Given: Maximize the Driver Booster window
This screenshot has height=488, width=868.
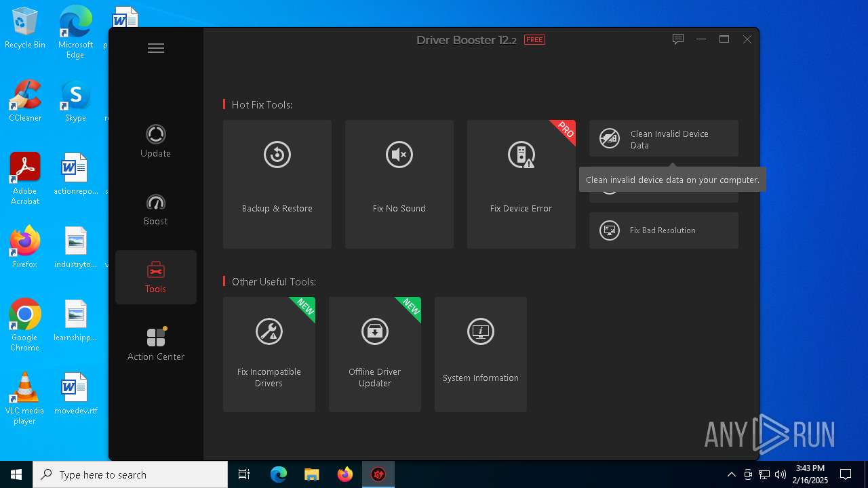Looking at the screenshot, I should tap(724, 39).
